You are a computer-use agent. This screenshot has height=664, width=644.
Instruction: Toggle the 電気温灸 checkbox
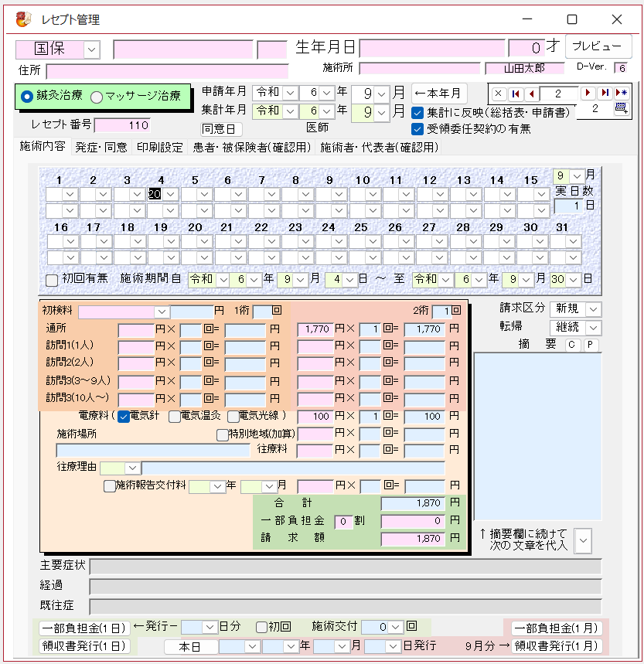pos(174,416)
